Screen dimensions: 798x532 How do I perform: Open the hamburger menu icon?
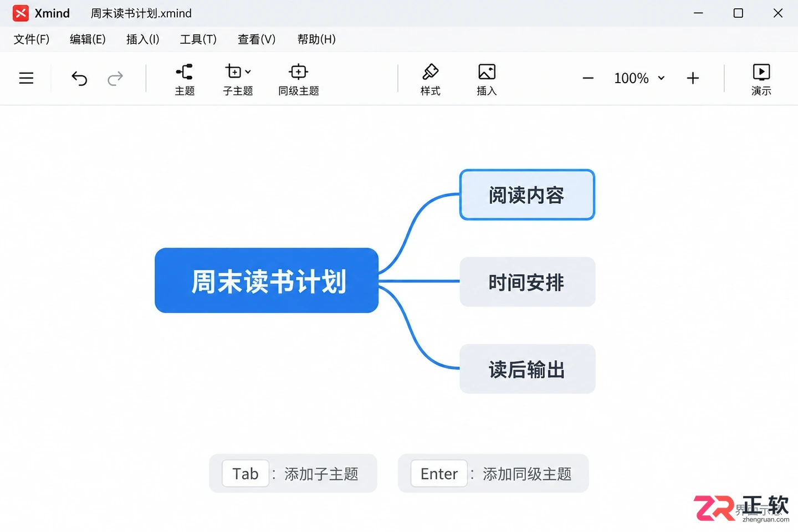[26, 78]
